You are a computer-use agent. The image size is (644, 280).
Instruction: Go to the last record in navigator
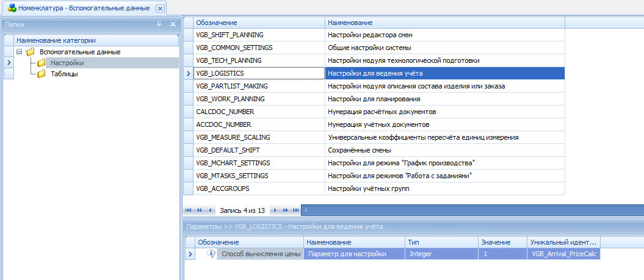tap(296, 210)
